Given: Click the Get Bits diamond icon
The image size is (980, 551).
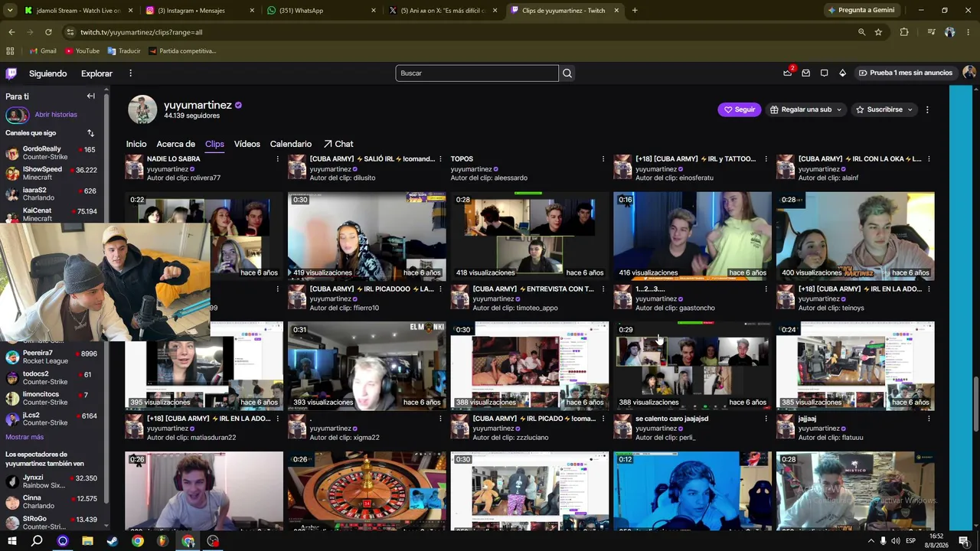Looking at the screenshot, I should coord(842,73).
